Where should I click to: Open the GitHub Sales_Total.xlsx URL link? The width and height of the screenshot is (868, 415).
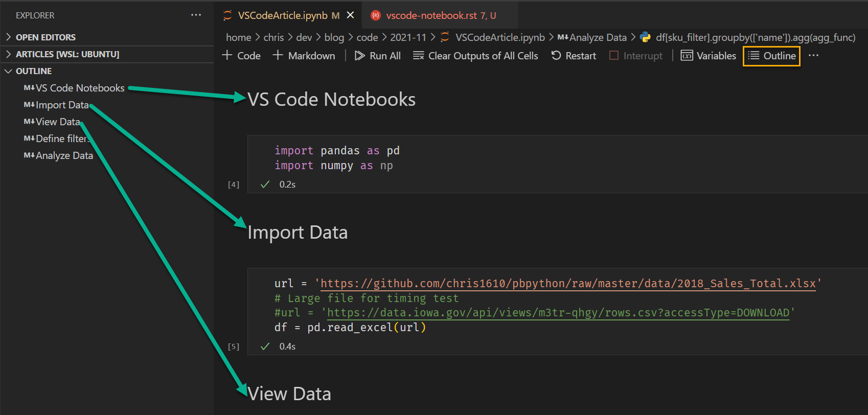[x=567, y=284]
